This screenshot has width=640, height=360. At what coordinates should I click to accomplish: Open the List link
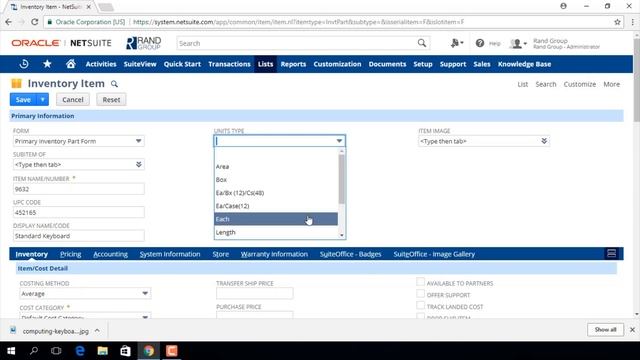point(522,84)
